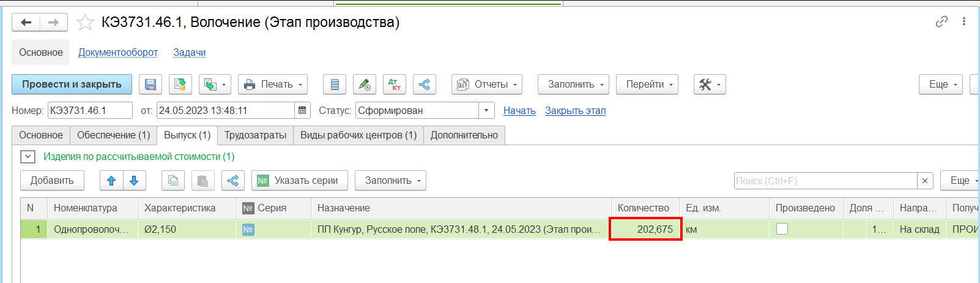Click the Закрыть этап link
Image resolution: width=980 pixels, height=283 pixels.
point(575,111)
